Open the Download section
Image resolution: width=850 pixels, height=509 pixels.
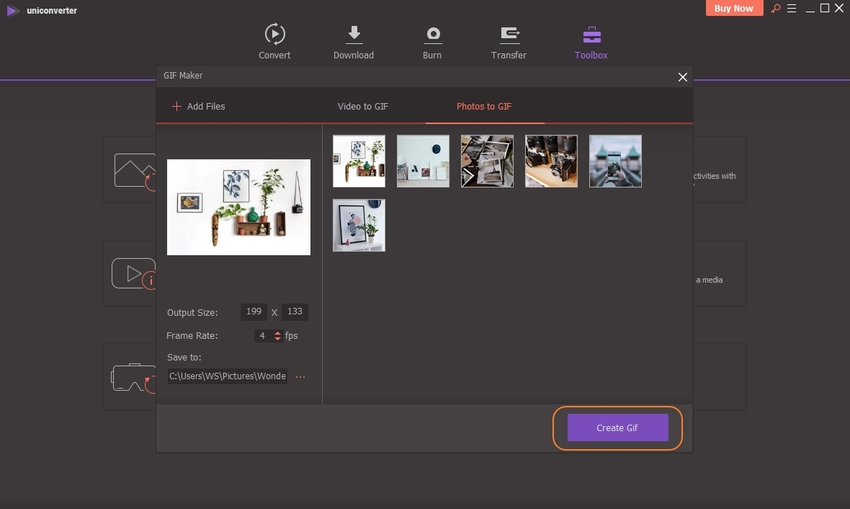coord(353,42)
